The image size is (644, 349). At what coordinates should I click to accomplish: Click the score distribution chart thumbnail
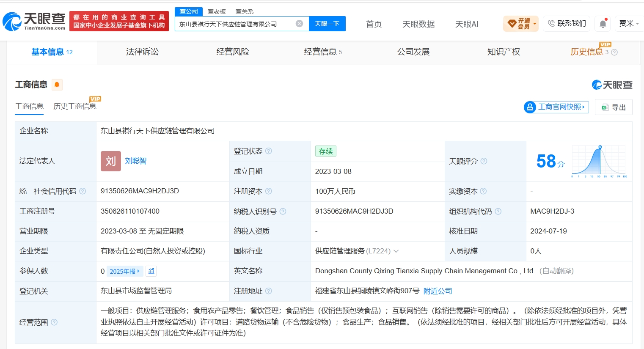click(x=599, y=161)
